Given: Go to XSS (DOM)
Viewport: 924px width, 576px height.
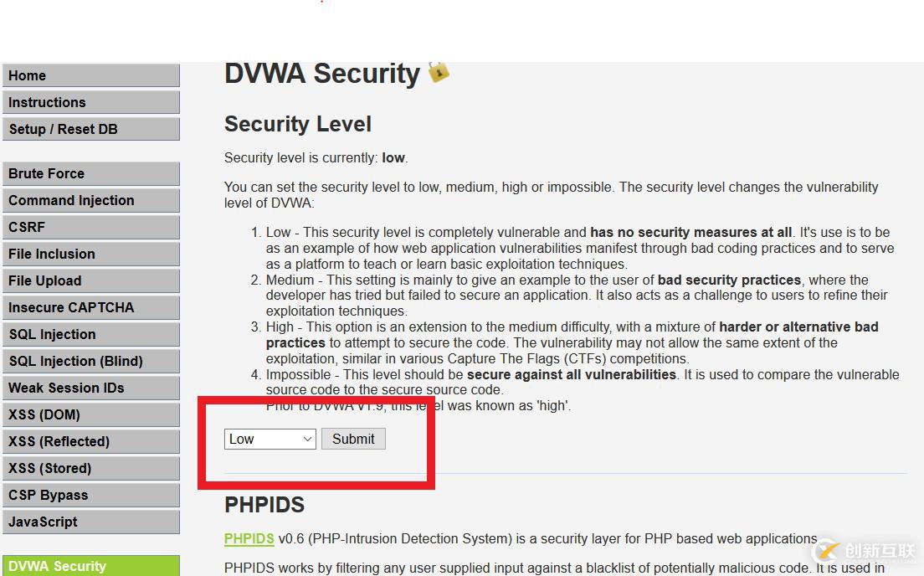Looking at the screenshot, I should pos(90,414).
